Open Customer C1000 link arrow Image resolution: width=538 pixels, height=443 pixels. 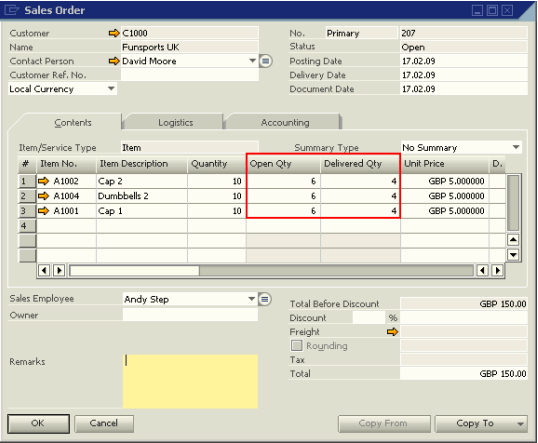[114, 33]
